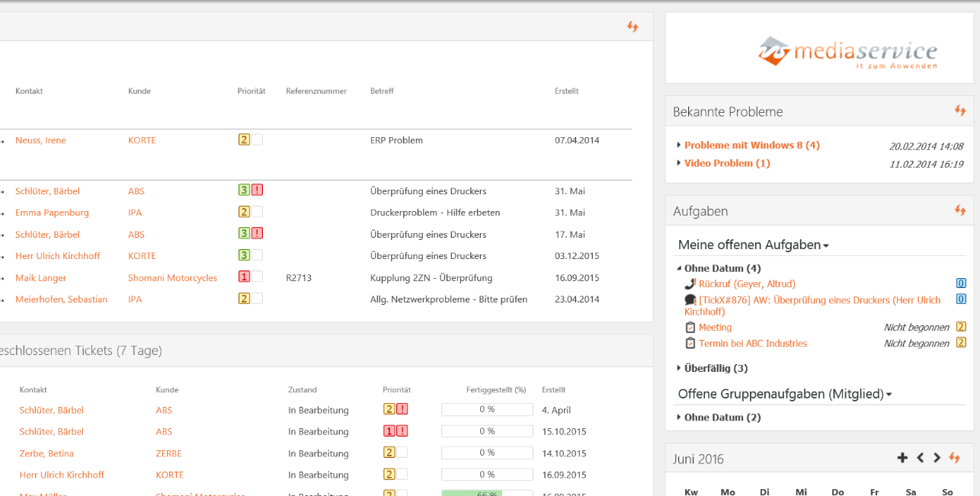Select reference number R2713
This screenshot has width=980, height=496.
pos(299,278)
